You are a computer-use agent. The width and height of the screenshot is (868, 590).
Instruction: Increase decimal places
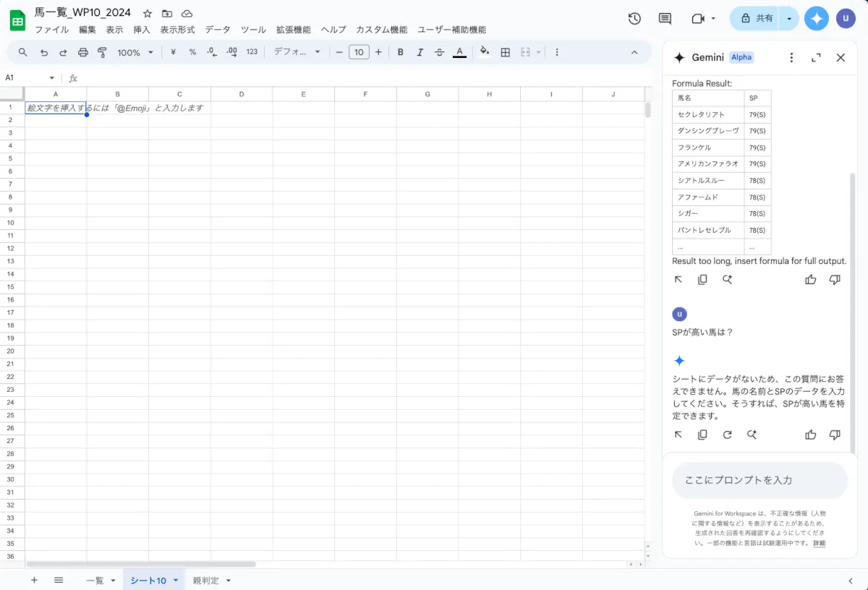pyautogui.click(x=231, y=52)
